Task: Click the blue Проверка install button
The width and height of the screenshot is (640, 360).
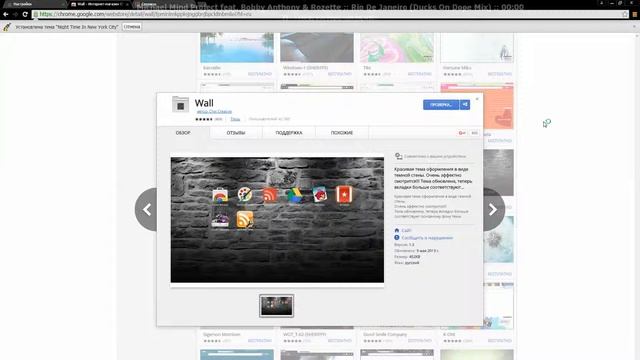Action: coord(441,105)
